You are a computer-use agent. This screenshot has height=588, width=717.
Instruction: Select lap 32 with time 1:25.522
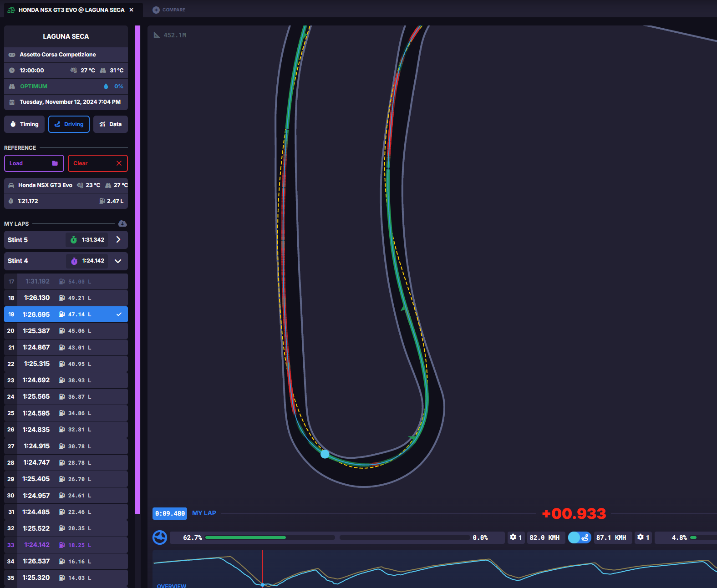pos(66,528)
